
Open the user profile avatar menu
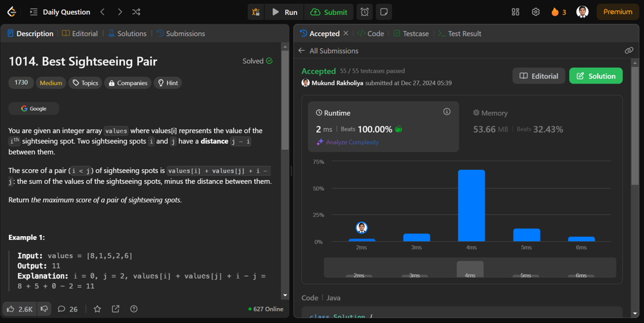click(x=582, y=12)
